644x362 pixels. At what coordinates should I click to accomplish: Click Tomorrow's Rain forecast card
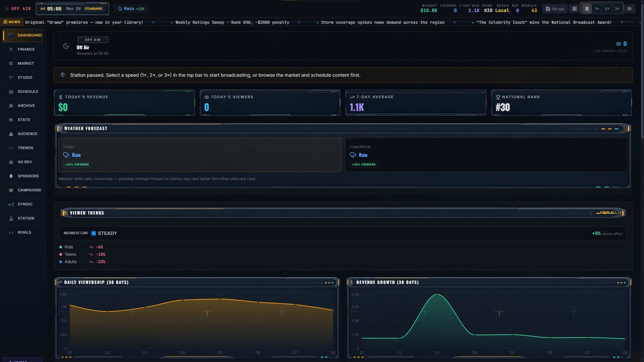486,155
